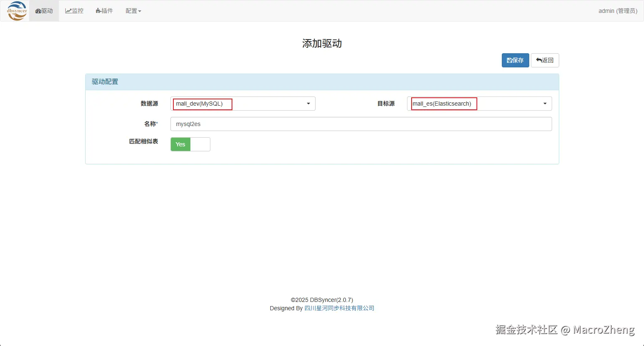The height and width of the screenshot is (346, 644).
Task: Click the 添加驱动 page title
Action: tap(322, 43)
